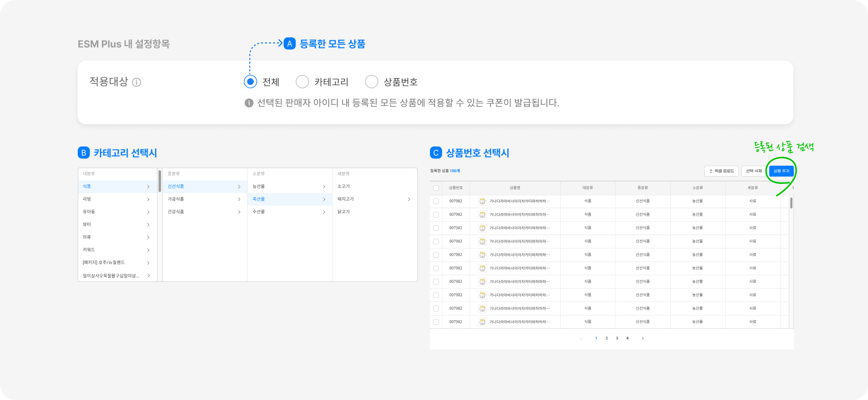Image resolution: width=868 pixels, height=400 pixels.
Task: Select the 전체 radio button
Action: point(250,82)
